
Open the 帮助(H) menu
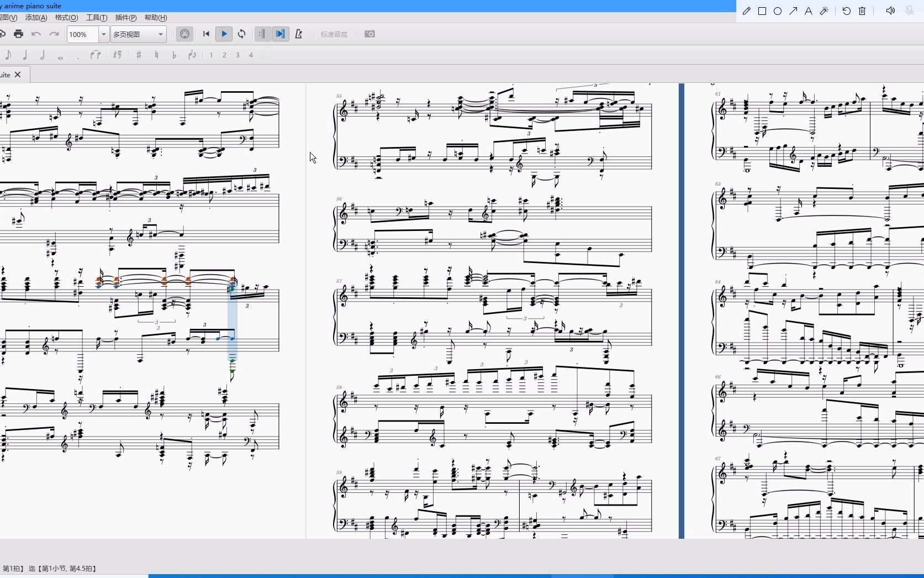(x=156, y=18)
